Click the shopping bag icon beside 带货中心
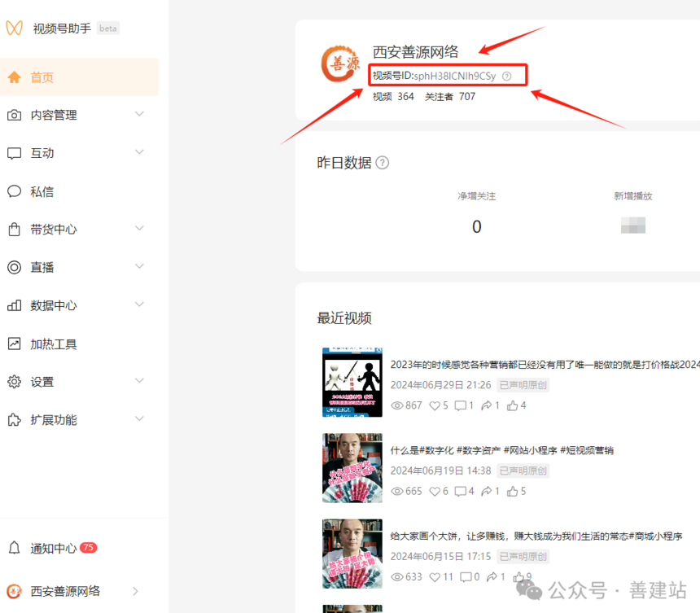 coord(15,230)
